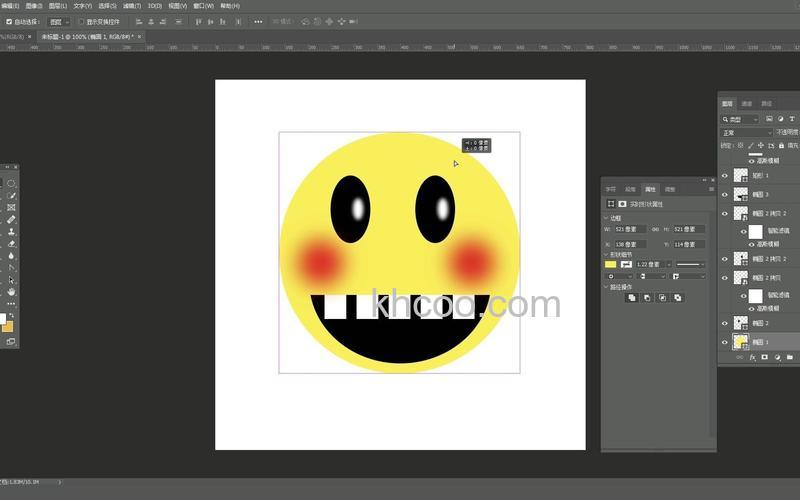Switch to the 通道 panel tab
This screenshot has height=500, width=800.
[x=747, y=103]
